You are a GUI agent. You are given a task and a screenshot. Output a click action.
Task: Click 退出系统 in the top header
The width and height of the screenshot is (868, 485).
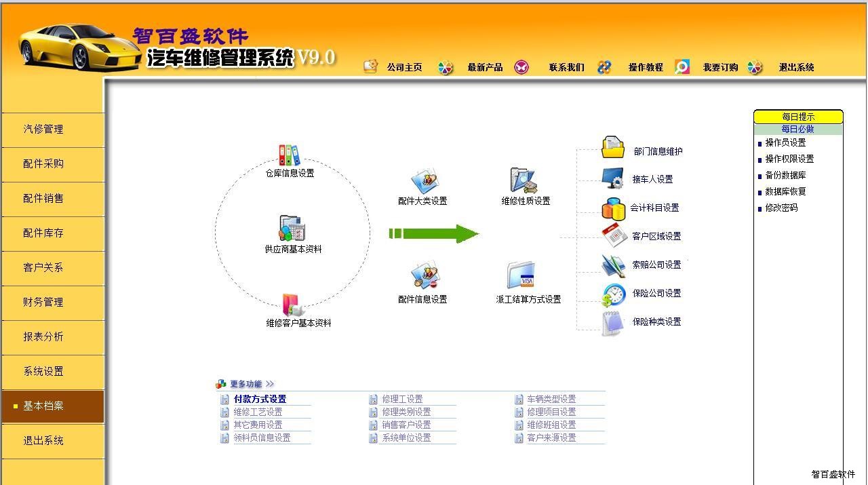[x=796, y=67]
